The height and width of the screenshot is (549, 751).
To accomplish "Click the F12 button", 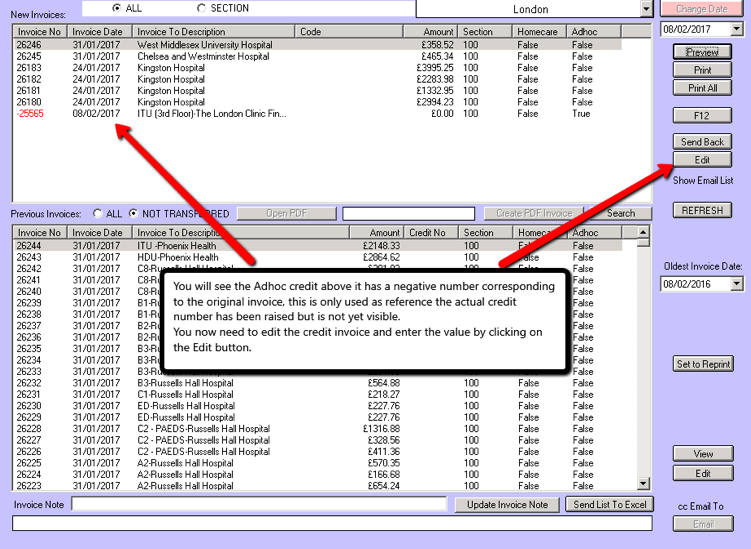I will [x=702, y=116].
